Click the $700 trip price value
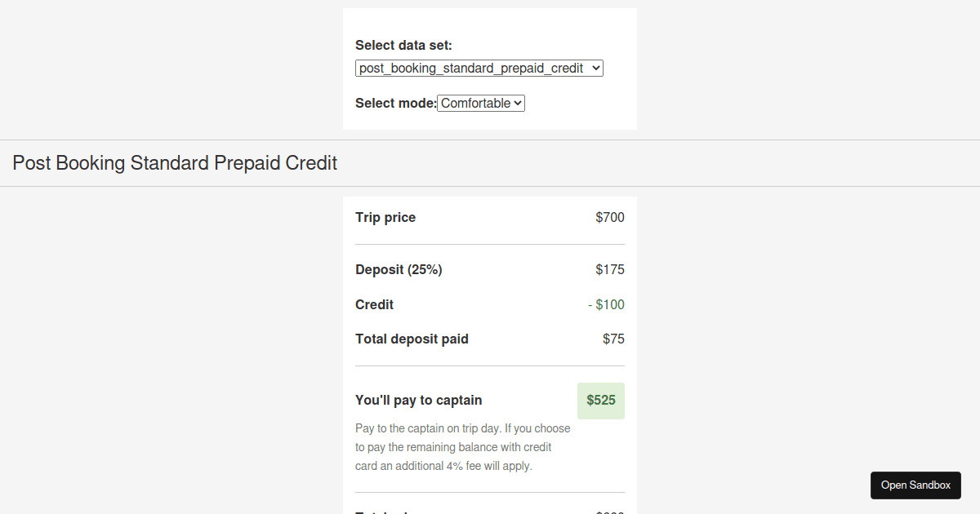Screen dimensions: 980x514 (610, 217)
